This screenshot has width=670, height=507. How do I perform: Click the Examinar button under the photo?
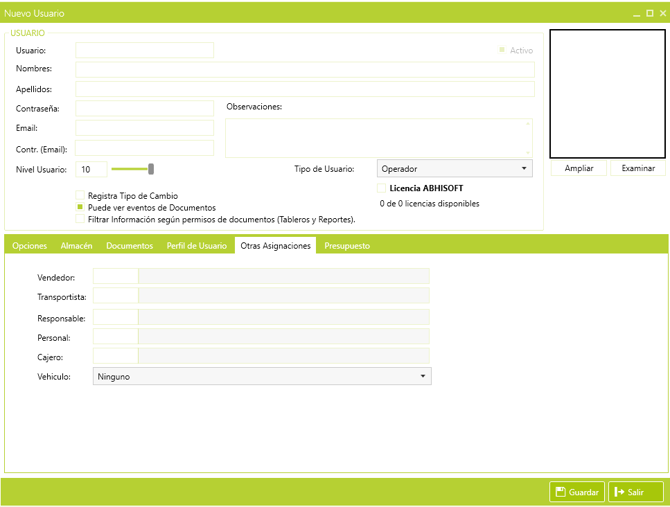pyautogui.click(x=638, y=168)
